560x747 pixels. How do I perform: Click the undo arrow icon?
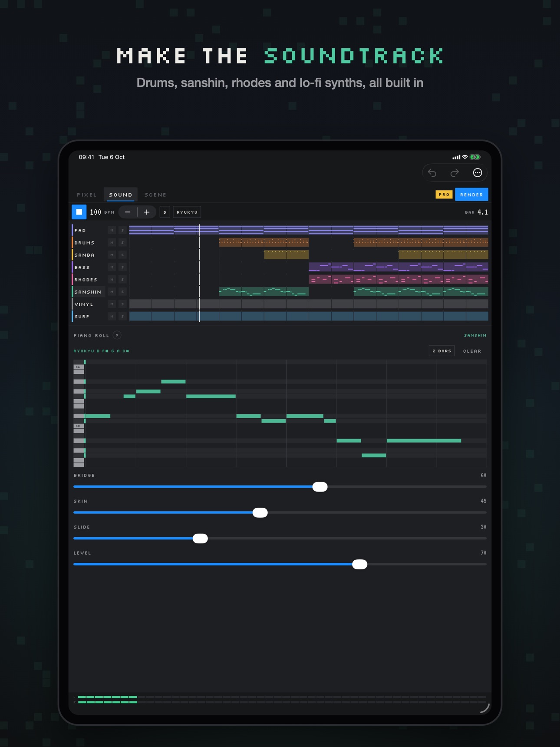(x=432, y=173)
